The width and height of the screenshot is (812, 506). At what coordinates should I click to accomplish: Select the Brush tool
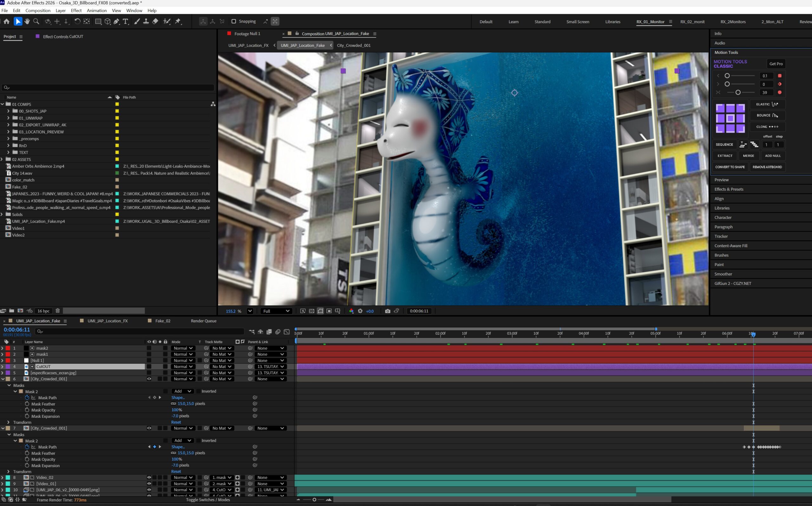[x=137, y=22]
